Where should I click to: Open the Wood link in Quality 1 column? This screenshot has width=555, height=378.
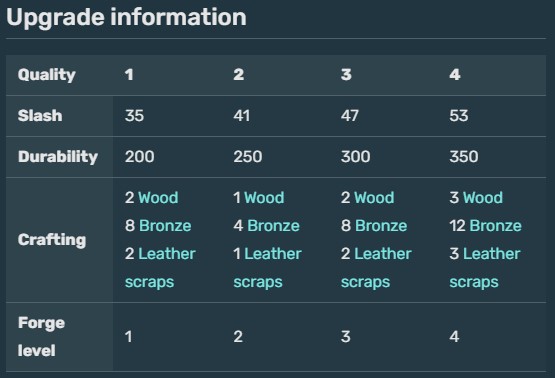[158, 197]
